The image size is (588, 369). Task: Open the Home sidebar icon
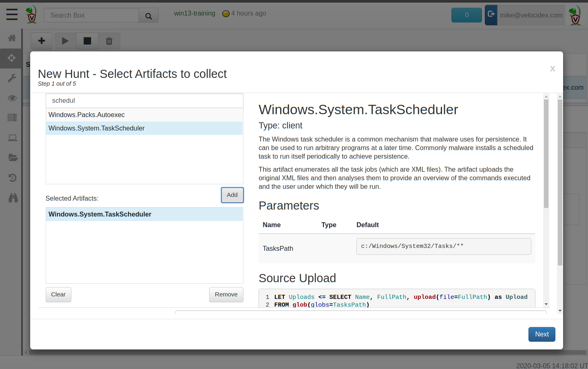pyautogui.click(x=12, y=38)
